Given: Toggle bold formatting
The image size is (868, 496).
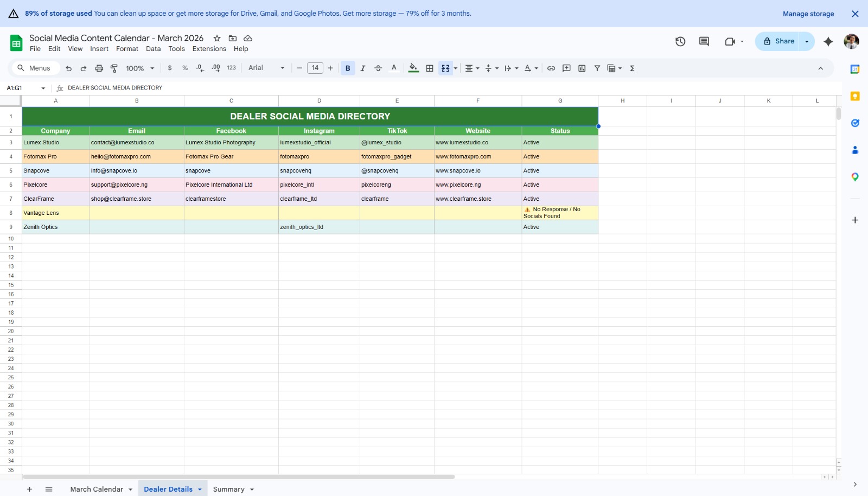Looking at the screenshot, I should [348, 68].
